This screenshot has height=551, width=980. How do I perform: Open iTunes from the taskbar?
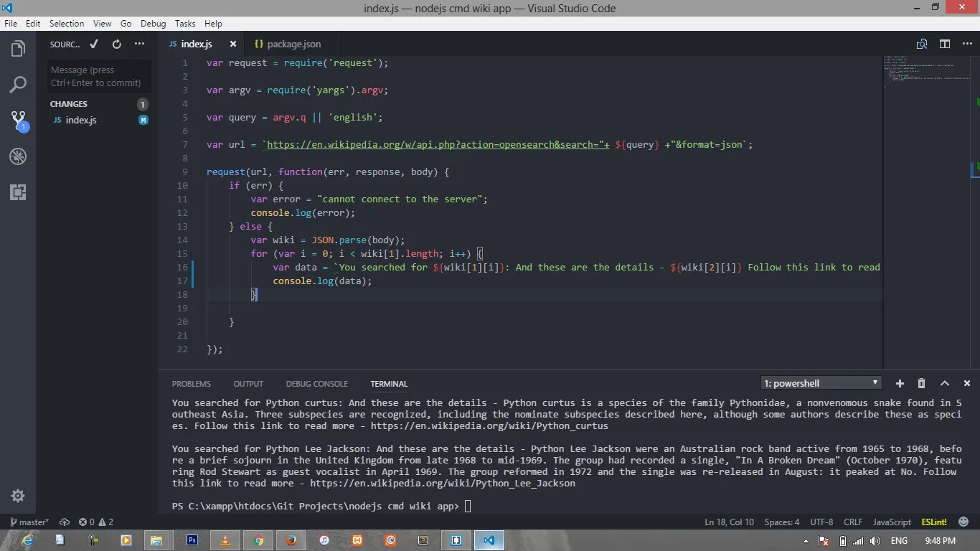(x=324, y=540)
